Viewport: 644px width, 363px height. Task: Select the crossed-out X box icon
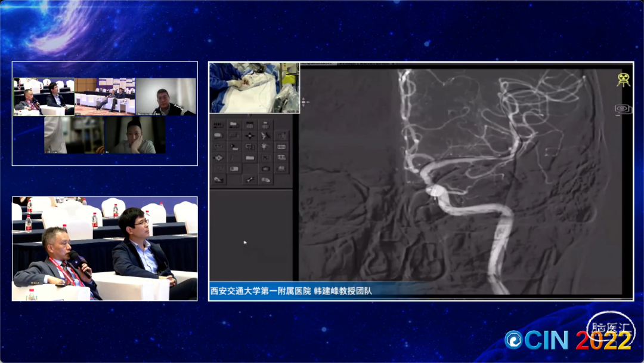[x=265, y=158]
